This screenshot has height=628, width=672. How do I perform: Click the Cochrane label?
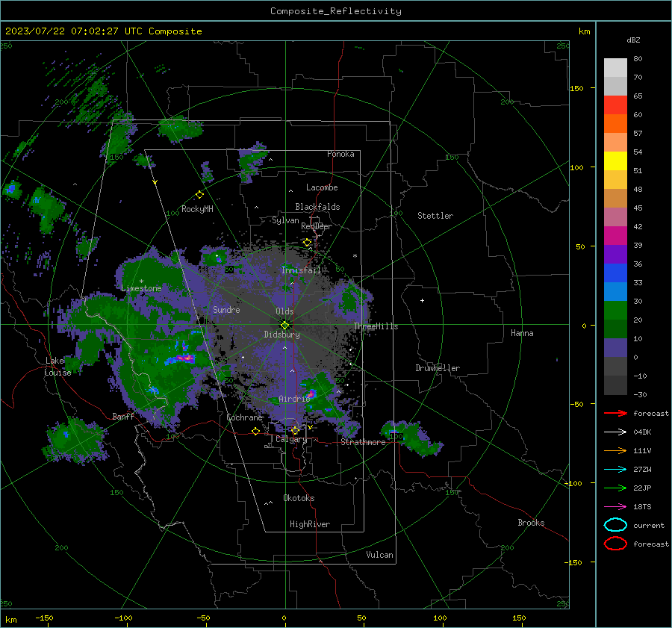[x=244, y=417]
